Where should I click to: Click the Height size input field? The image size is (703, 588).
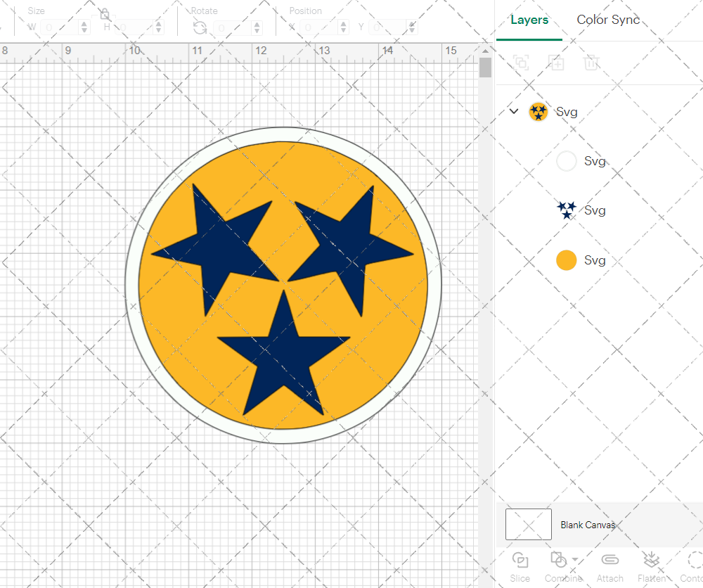tap(134, 28)
